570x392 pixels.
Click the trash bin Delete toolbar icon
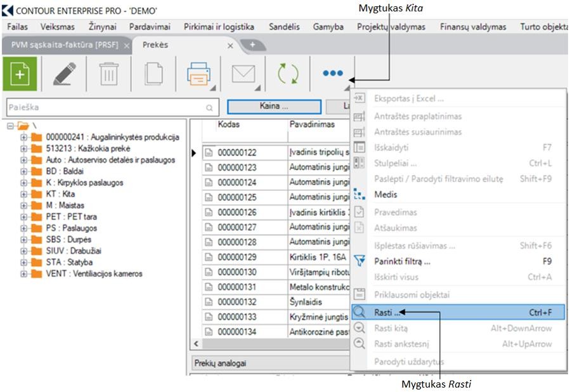tap(108, 74)
